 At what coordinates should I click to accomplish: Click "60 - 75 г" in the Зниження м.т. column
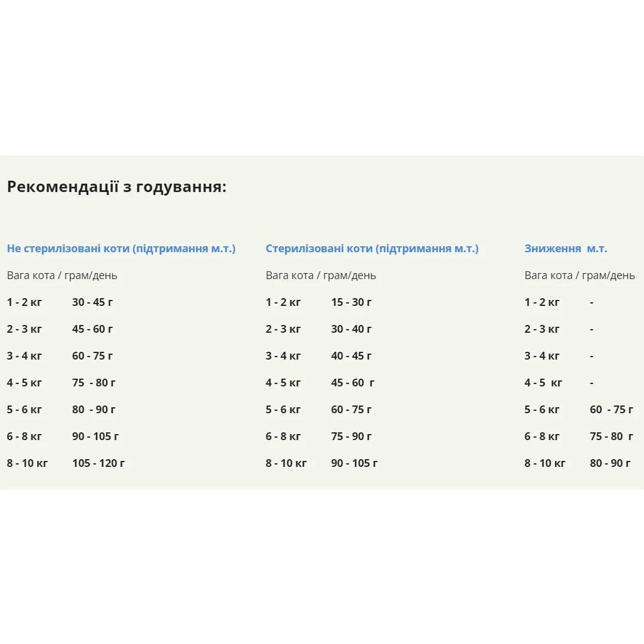click(611, 410)
